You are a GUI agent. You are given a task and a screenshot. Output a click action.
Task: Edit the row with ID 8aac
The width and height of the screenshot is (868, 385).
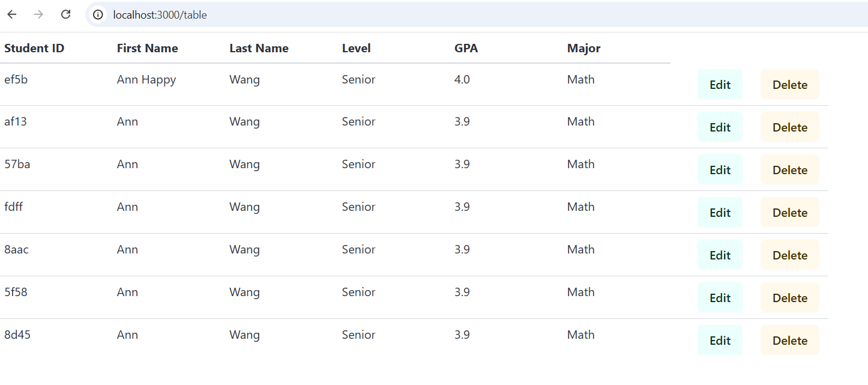point(720,255)
